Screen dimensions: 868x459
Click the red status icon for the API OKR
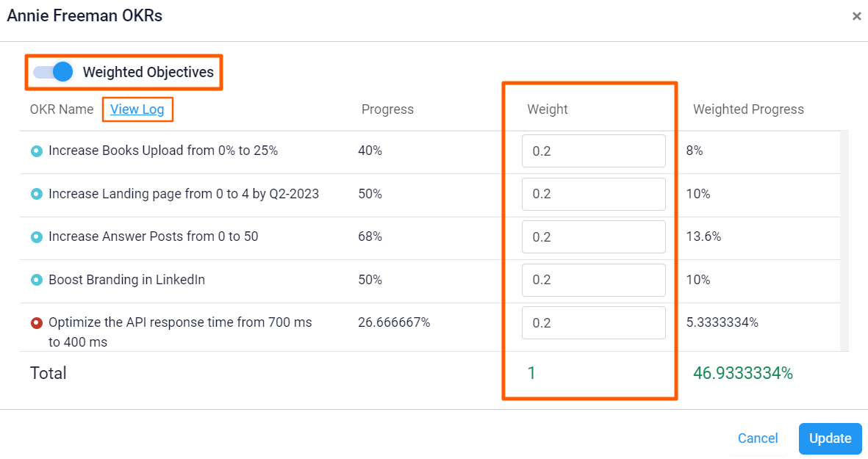[36, 322]
